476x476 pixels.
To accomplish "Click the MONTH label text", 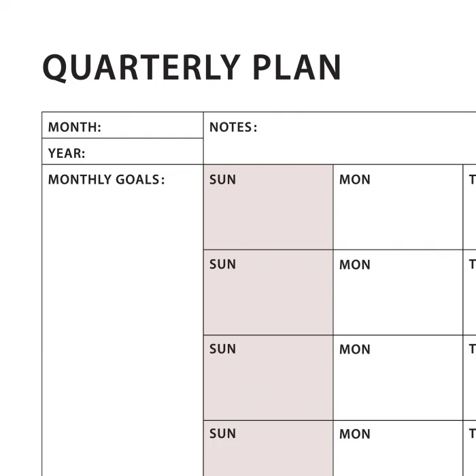I will pyautogui.click(x=74, y=127).
